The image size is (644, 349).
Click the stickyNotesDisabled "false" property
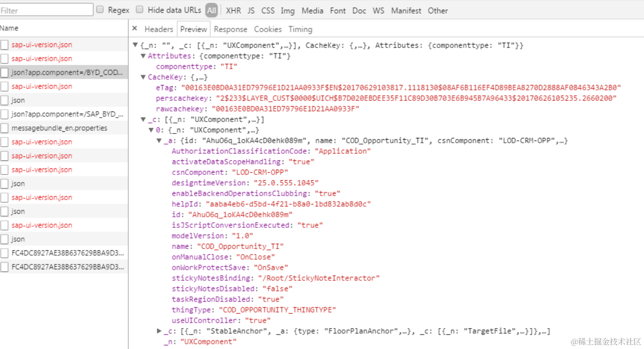232,288
